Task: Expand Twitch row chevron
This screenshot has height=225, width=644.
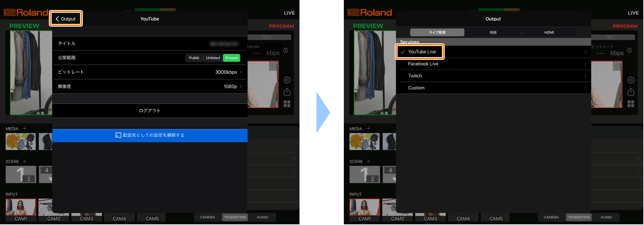Action: 585,76
